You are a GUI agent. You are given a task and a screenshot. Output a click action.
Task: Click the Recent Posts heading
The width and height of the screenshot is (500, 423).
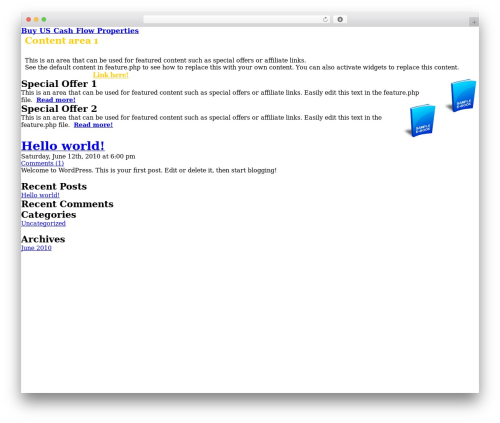54,186
